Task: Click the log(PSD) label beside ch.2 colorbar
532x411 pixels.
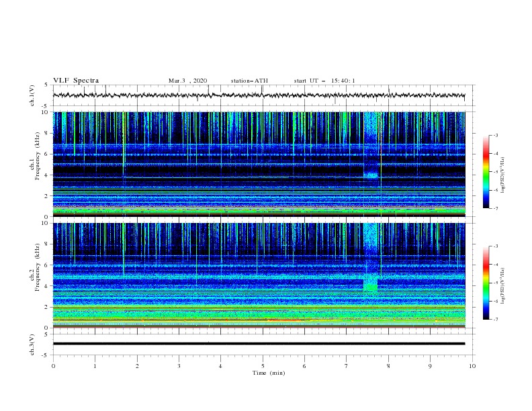Action: point(503,285)
